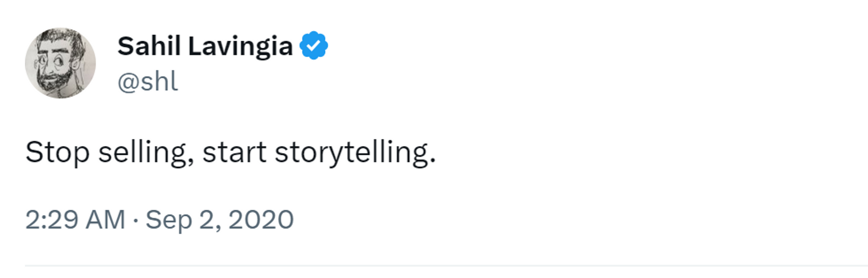Click the first name "Sahil"
The width and height of the screenshot is (868, 278).
tap(149, 46)
